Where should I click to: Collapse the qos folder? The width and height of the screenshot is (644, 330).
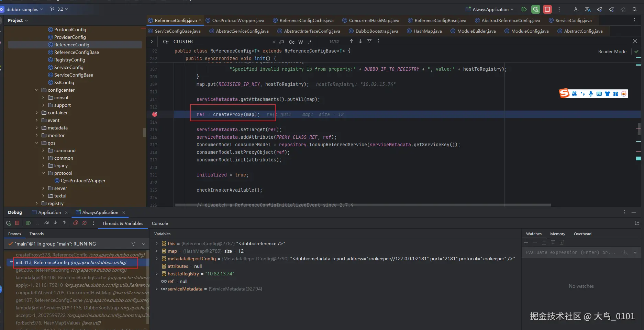[37, 143]
